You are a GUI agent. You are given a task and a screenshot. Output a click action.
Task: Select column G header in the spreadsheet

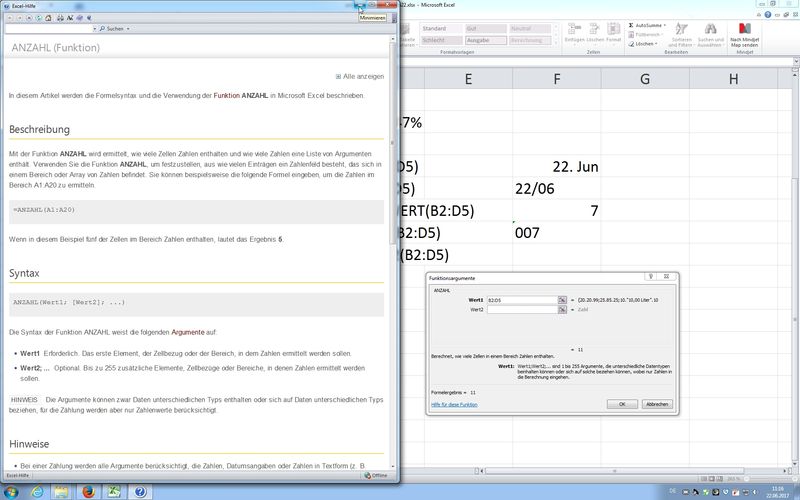644,79
